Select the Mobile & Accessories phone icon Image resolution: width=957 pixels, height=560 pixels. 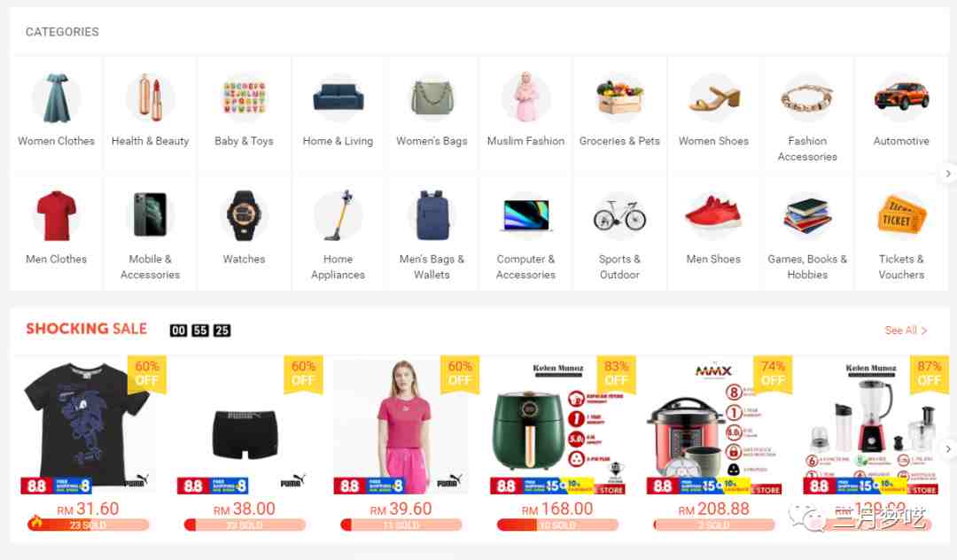tap(150, 215)
